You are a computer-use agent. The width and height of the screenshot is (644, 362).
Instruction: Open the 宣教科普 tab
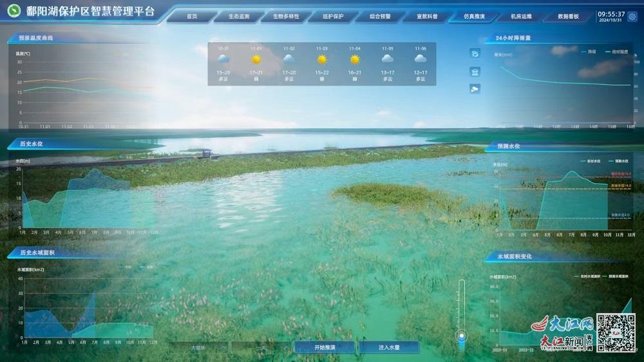click(427, 17)
